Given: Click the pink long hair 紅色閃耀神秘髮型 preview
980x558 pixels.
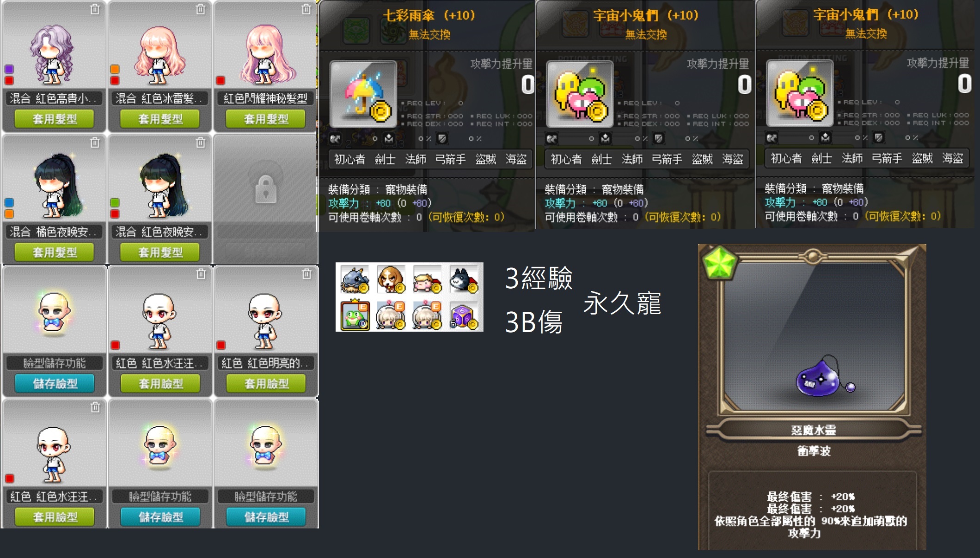Looking at the screenshot, I should point(266,55).
